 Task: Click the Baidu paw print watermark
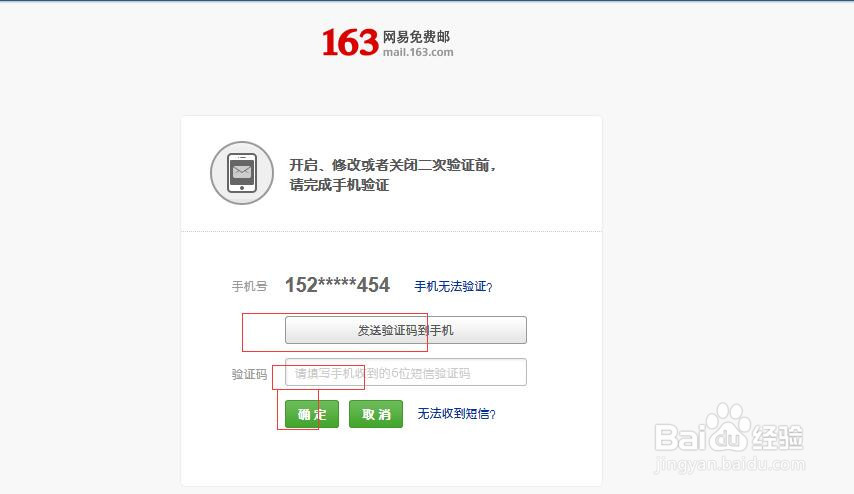(728, 425)
